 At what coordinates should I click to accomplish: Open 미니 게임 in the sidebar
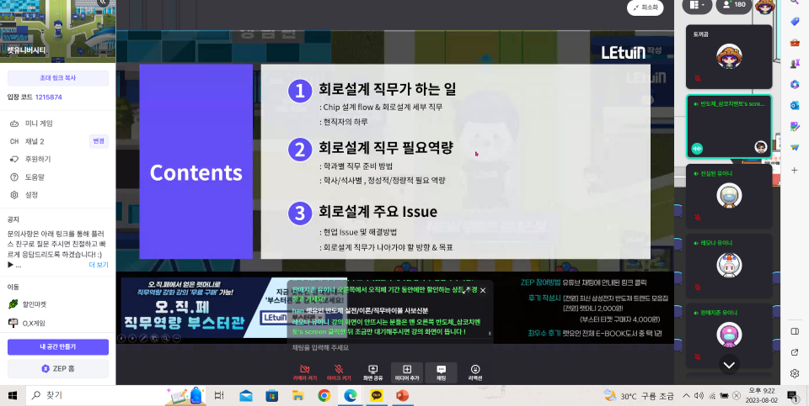(40, 123)
